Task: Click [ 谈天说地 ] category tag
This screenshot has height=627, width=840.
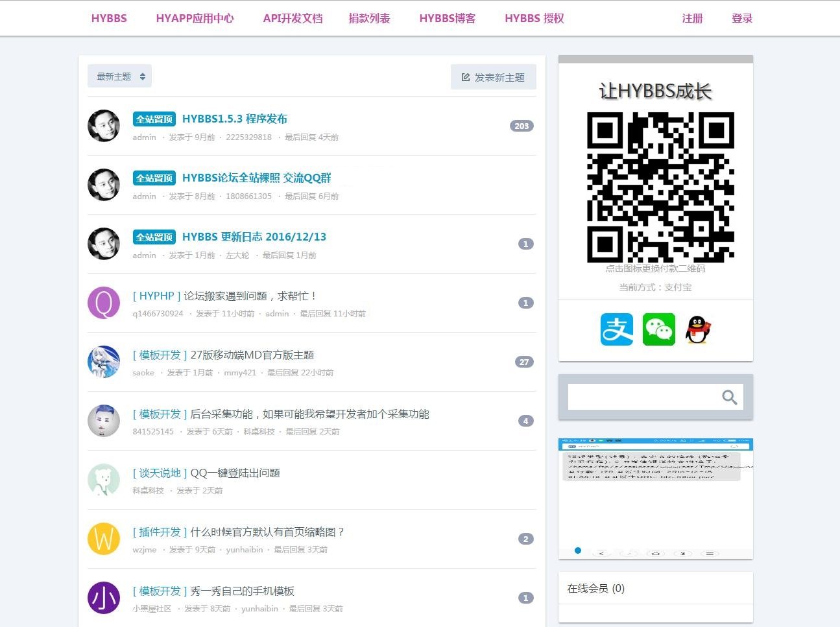Action: pyautogui.click(x=160, y=473)
